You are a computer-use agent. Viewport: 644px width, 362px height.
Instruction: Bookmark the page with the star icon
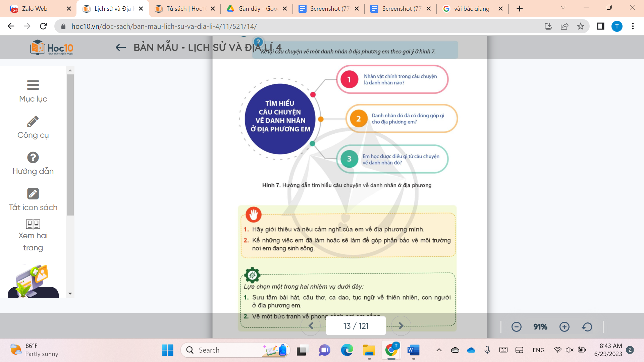[581, 26]
